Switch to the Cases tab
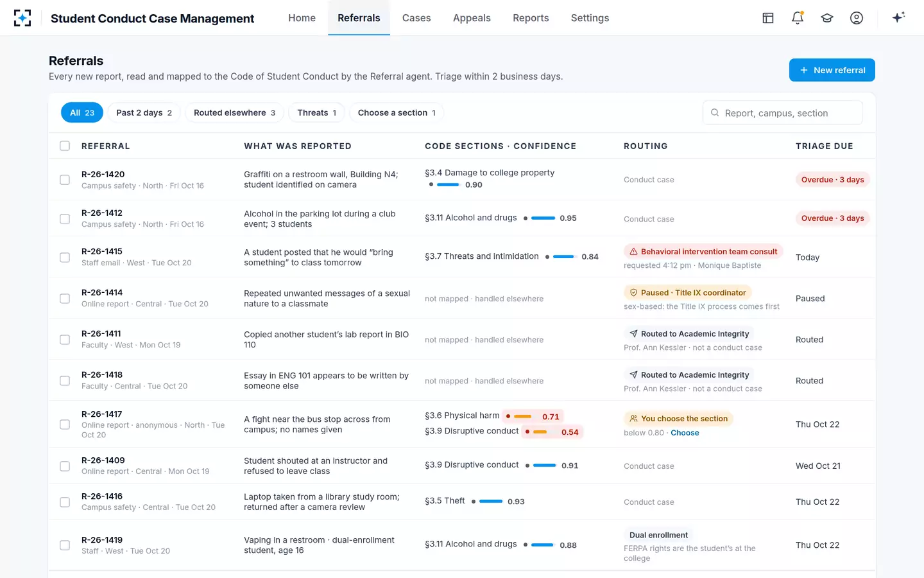This screenshot has width=924, height=578. pyautogui.click(x=416, y=18)
